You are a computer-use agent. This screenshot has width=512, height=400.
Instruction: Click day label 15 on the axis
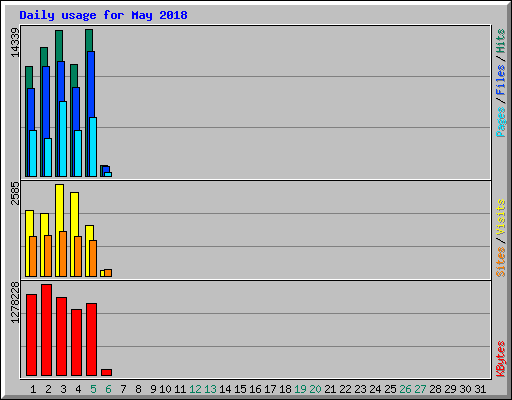(x=240, y=389)
